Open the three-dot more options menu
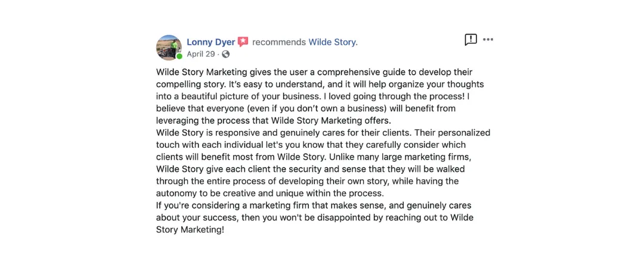 (x=488, y=40)
